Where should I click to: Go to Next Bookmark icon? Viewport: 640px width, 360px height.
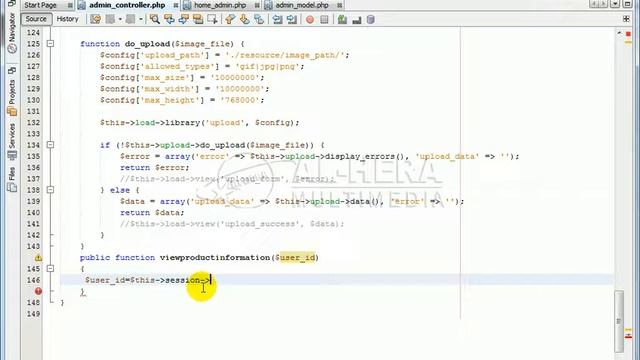point(244,19)
